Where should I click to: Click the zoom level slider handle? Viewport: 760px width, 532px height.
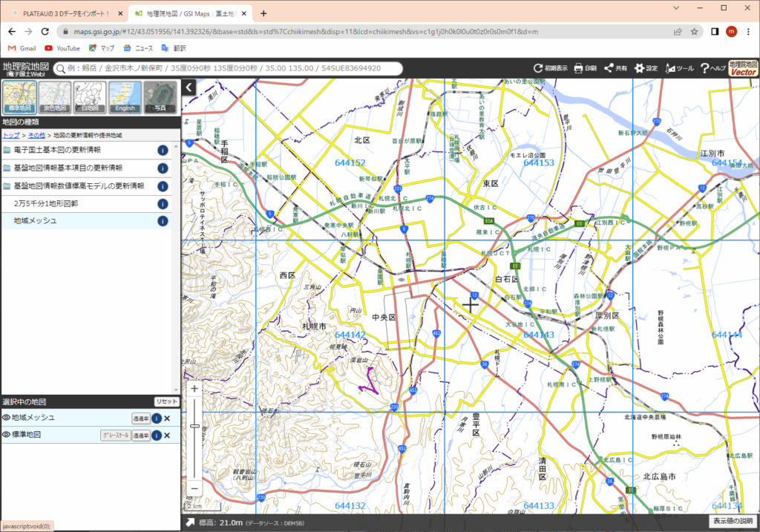tap(194, 426)
